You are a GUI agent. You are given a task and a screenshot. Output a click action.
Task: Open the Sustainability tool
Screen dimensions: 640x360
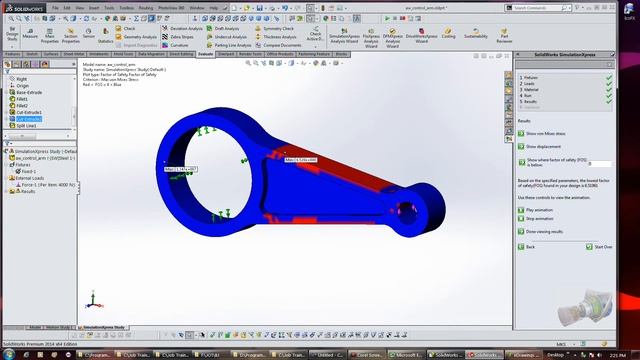click(476, 33)
